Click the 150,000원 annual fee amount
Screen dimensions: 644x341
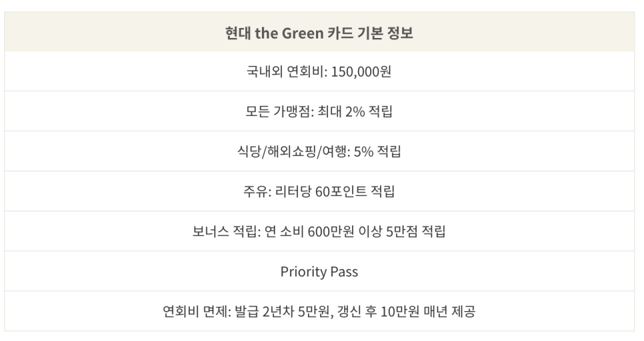pyautogui.click(x=361, y=71)
